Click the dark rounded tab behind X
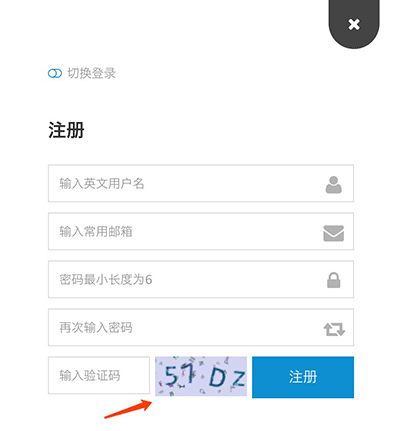Image resolution: width=400 pixels, height=431 pixels. point(354,22)
